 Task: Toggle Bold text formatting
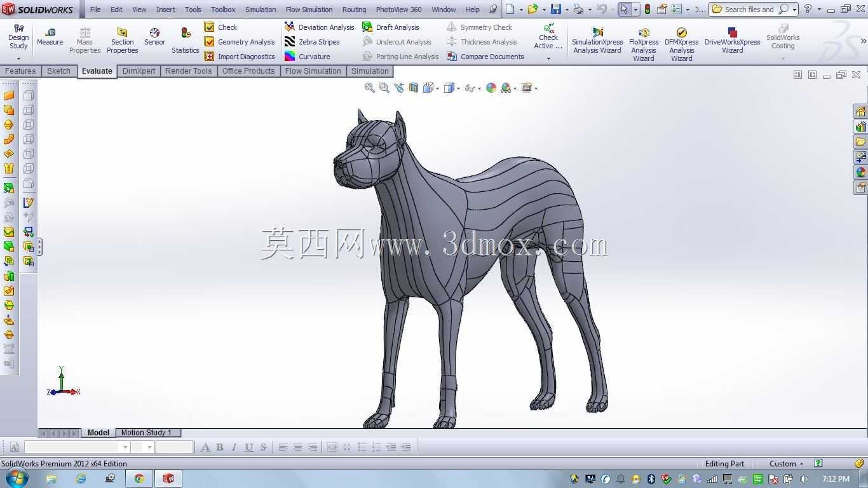tap(220, 447)
